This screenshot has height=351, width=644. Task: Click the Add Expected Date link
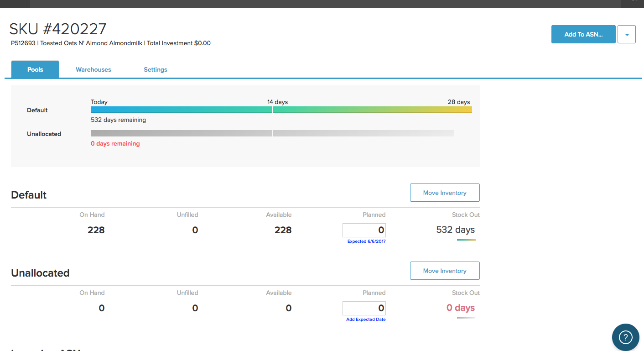(x=366, y=320)
